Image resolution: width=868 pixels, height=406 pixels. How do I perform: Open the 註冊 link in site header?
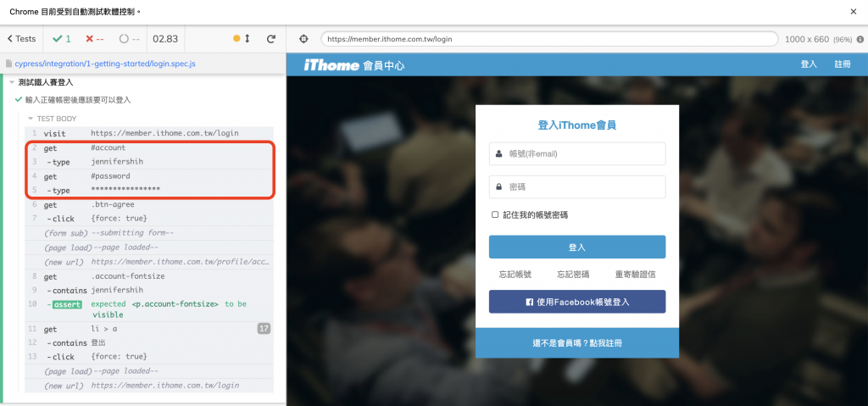[x=842, y=64]
